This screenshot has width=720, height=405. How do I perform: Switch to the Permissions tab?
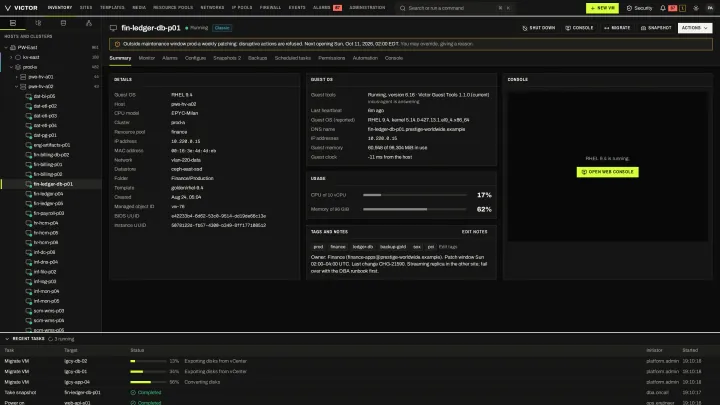(332, 58)
